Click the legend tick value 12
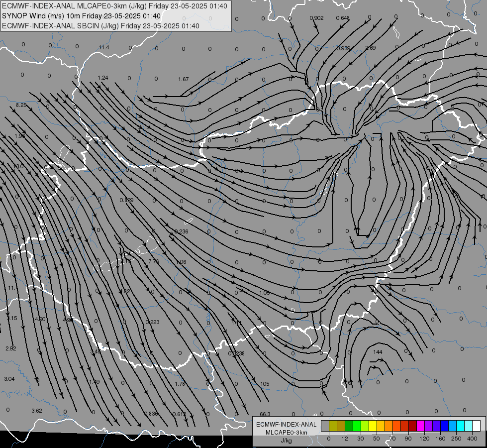Viewport: 487px width, 448px height. tap(345, 439)
